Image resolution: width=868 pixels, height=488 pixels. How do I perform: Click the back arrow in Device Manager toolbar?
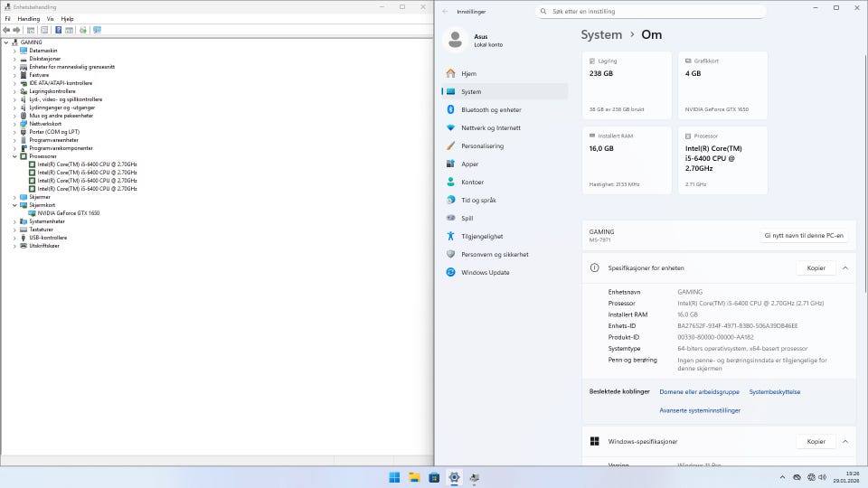tap(6, 30)
